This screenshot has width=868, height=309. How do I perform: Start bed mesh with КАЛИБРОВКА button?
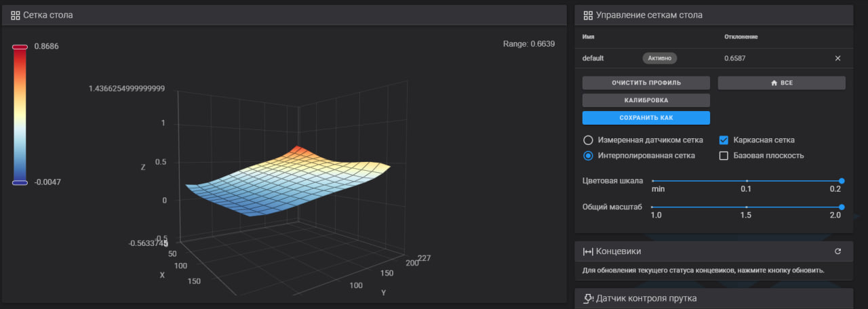pyautogui.click(x=646, y=100)
